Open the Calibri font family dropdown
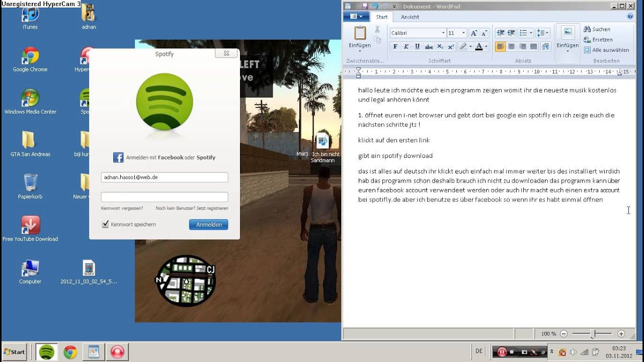 [443, 33]
